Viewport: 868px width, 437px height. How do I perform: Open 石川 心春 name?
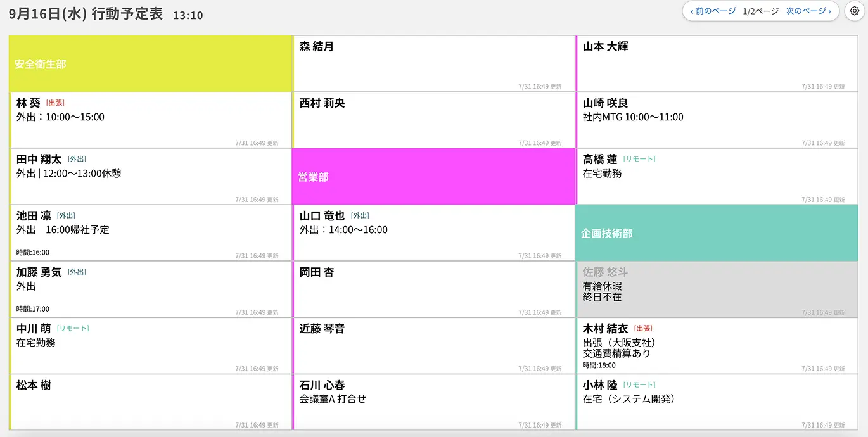[322, 385]
